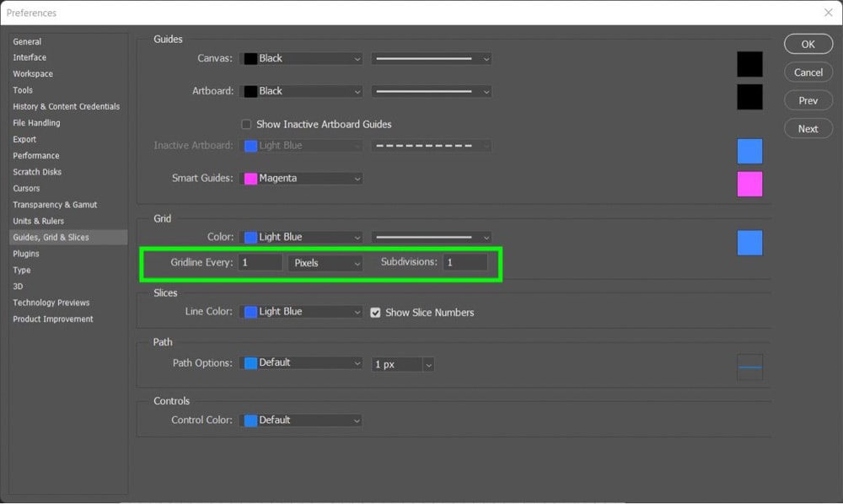Click the Gridline Every value field

coord(260,263)
